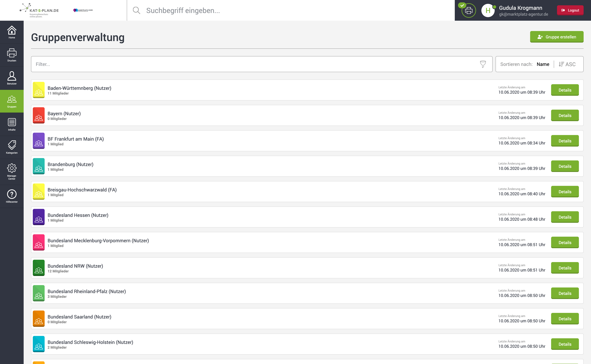Toggle the ASC sort direction
Image resolution: width=591 pixels, height=364 pixels.
[567, 64]
